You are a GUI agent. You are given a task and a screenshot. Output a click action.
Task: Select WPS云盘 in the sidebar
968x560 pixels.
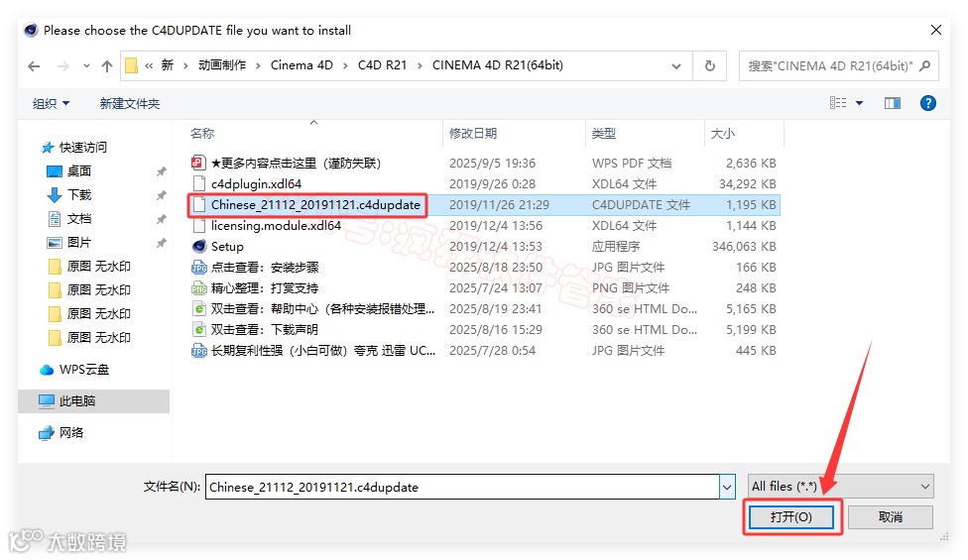click(84, 370)
